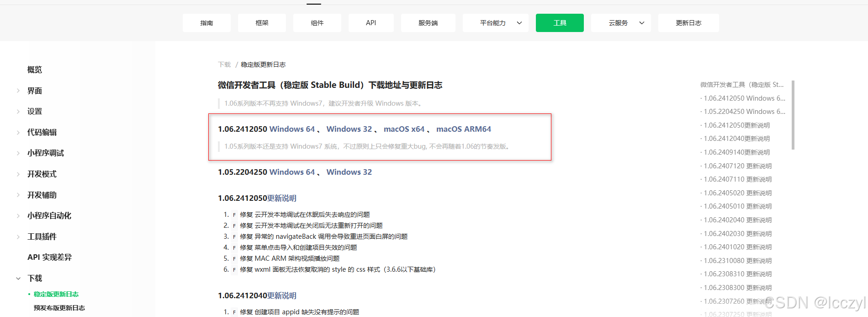Switch to the 组件 tab

coord(317,23)
